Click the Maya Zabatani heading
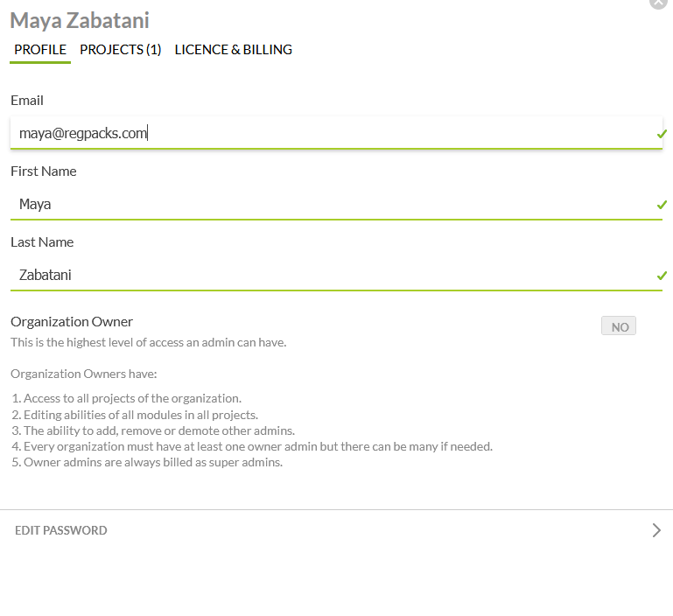Screen dimensions: 673x616 80,20
